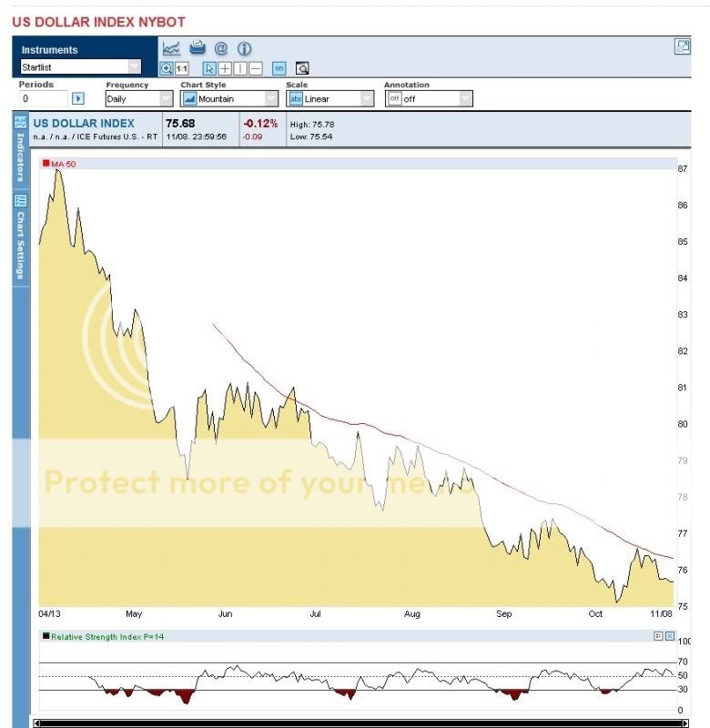Viewport: 710px width, 728px height.
Task: Close the Relative Strength Index panel
Action: 669,636
